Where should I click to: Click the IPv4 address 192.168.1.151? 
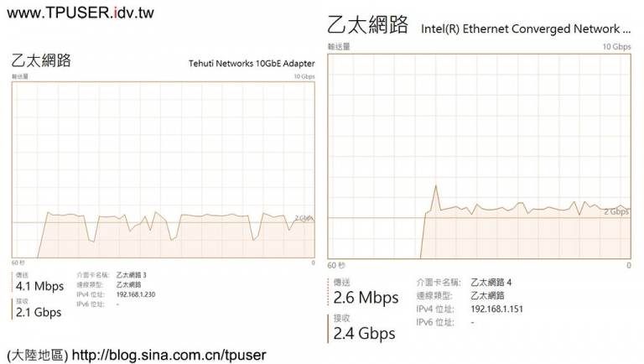tap(496, 309)
